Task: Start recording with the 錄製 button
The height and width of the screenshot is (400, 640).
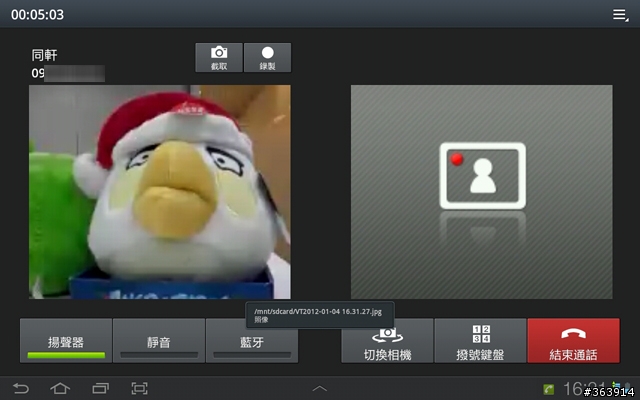Action: [267, 58]
